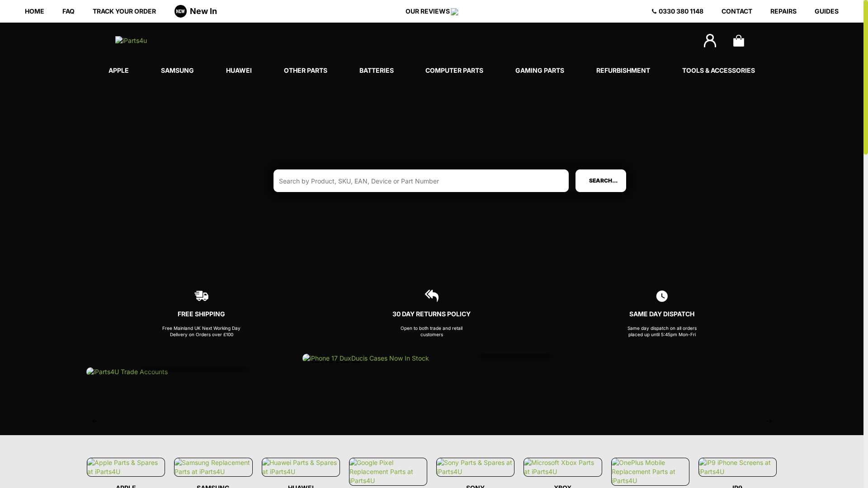Expand the SAMSUNG parts menu
Image resolution: width=868 pixels, height=488 pixels.
tap(177, 70)
